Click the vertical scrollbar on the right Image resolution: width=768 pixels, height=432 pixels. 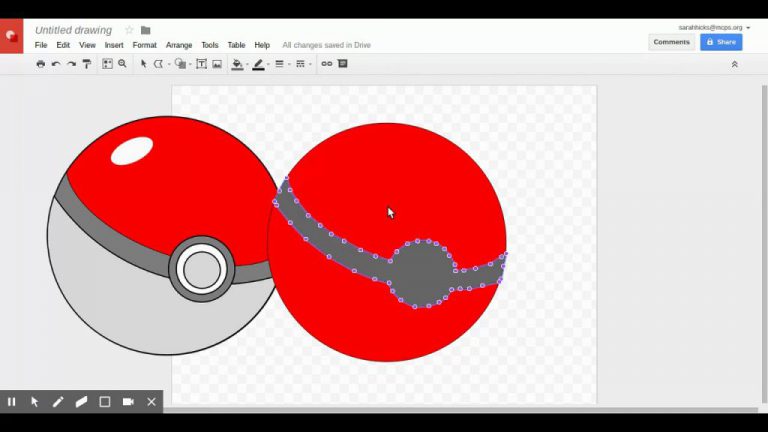[x=764, y=242]
